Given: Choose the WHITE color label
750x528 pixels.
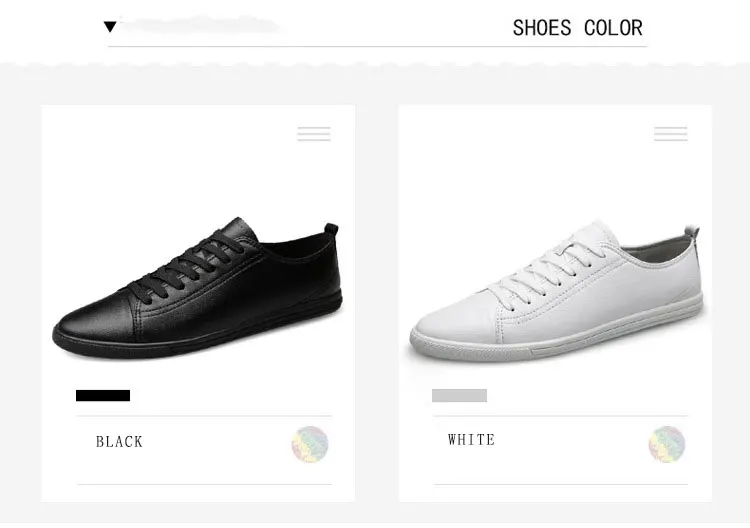Looking at the screenshot, I should point(472,440).
